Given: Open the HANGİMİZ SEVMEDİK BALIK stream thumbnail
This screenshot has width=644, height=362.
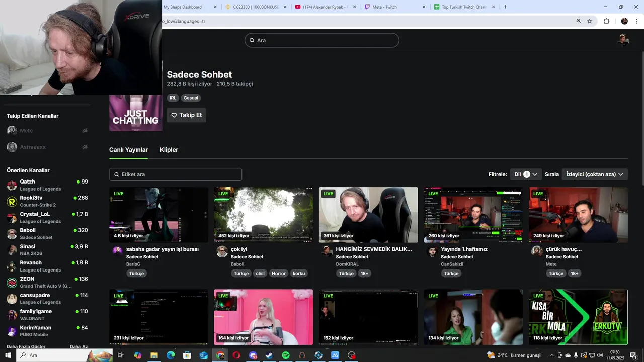Looking at the screenshot, I should point(368,215).
